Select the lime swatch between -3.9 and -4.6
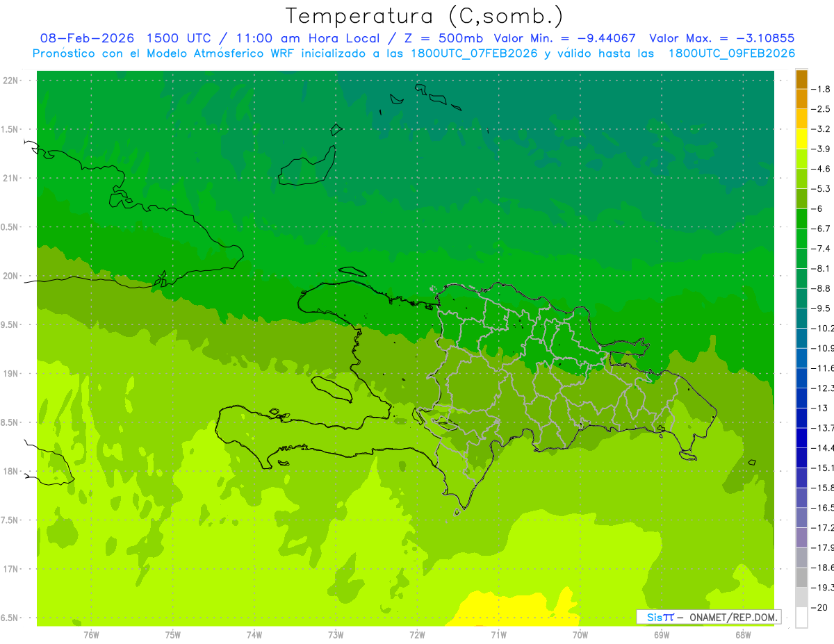Screen dimensions: 834x644 pos(801,159)
